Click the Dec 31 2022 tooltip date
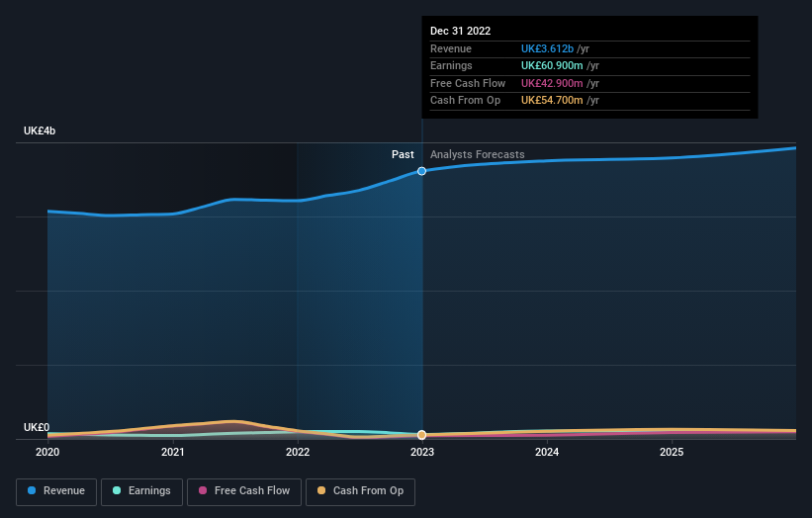The height and width of the screenshot is (518, 812). pyautogui.click(x=460, y=31)
